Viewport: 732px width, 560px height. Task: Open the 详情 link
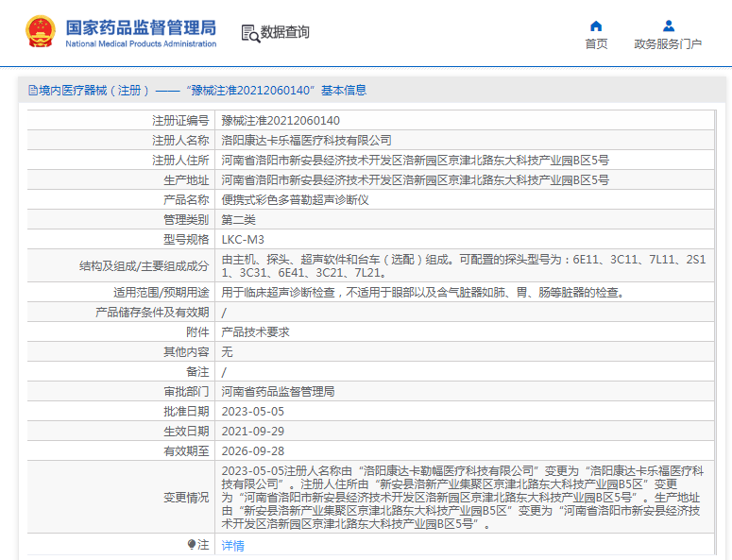pyautogui.click(x=232, y=545)
